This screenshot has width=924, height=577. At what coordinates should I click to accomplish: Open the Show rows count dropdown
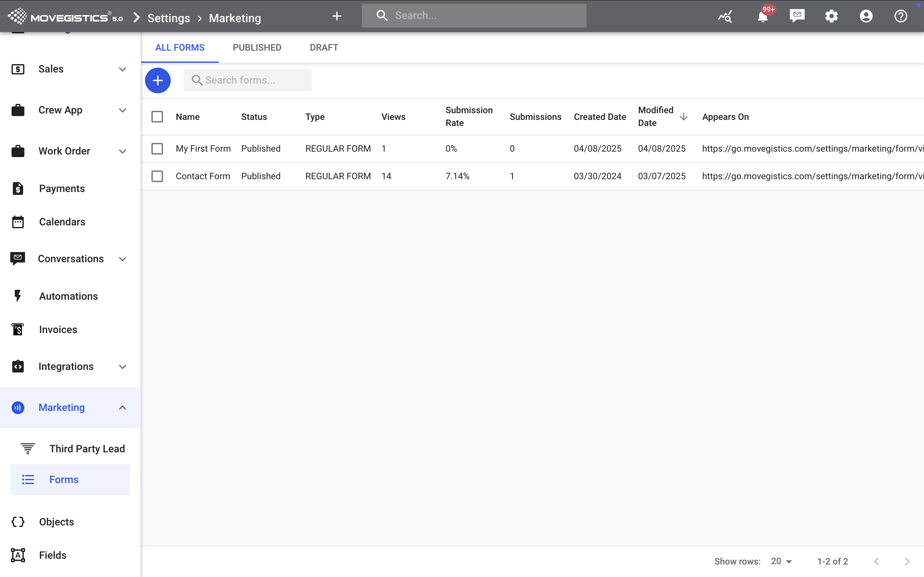coord(781,561)
